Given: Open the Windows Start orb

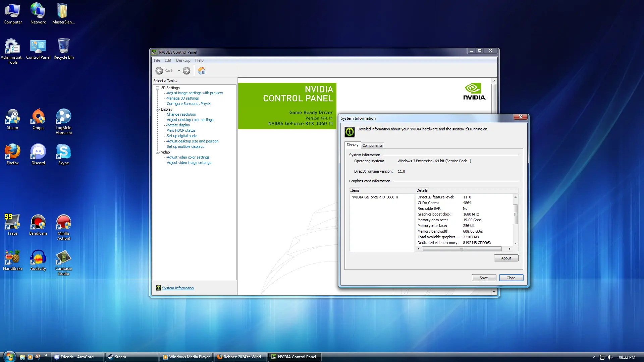Looking at the screenshot, I should [x=9, y=357].
